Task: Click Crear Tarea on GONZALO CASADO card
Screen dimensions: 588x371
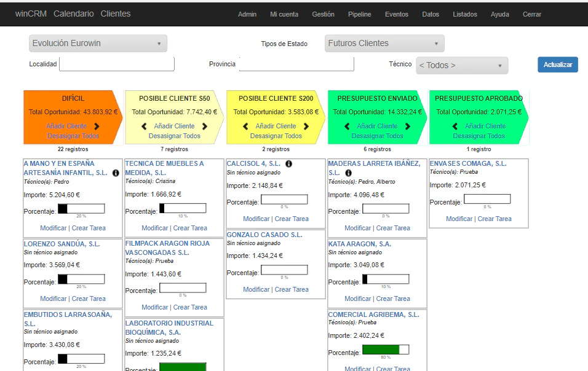Action: [x=292, y=289]
